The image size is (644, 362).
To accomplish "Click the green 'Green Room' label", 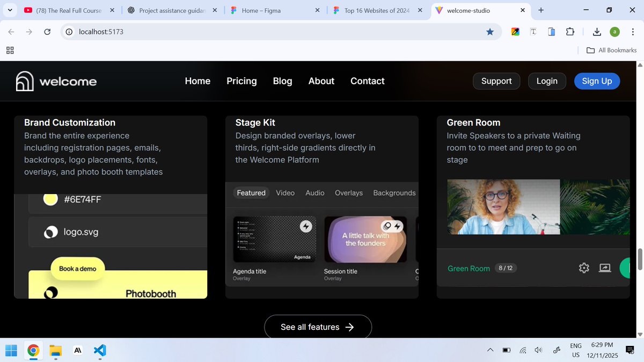I will (x=469, y=268).
